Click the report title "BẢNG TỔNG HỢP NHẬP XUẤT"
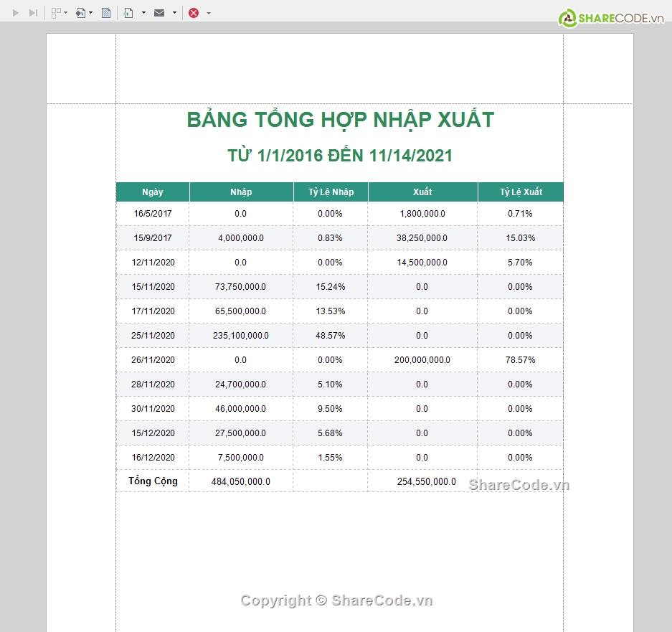The width and height of the screenshot is (672, 632). 340,120
